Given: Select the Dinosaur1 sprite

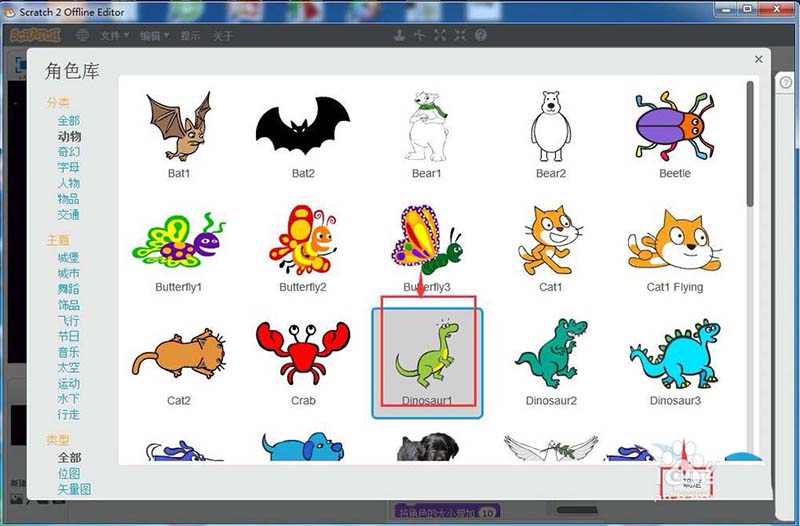Looking at the screenshot, I should pos(427,363).
